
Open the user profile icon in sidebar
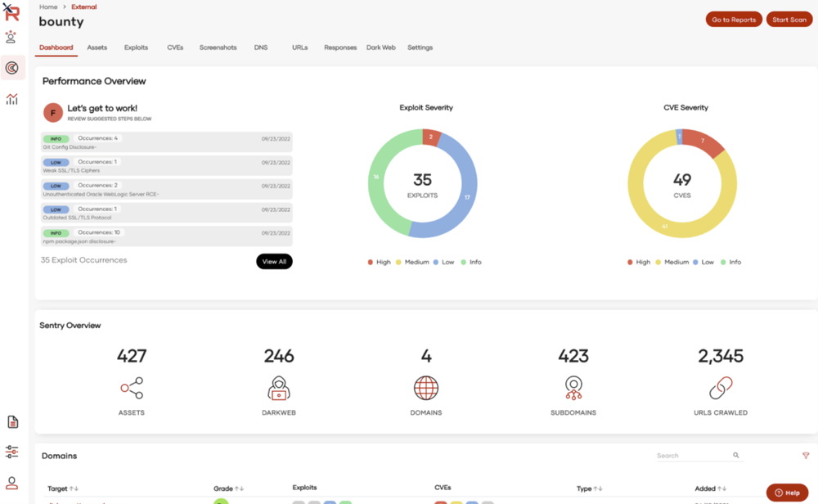pos(12,483)
